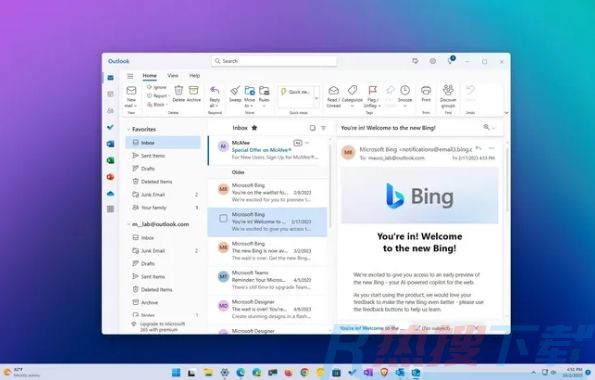The width and height of the screenshot is (595, 380).
Task: Click the Flag / Unflag icon
Action: 372,90
